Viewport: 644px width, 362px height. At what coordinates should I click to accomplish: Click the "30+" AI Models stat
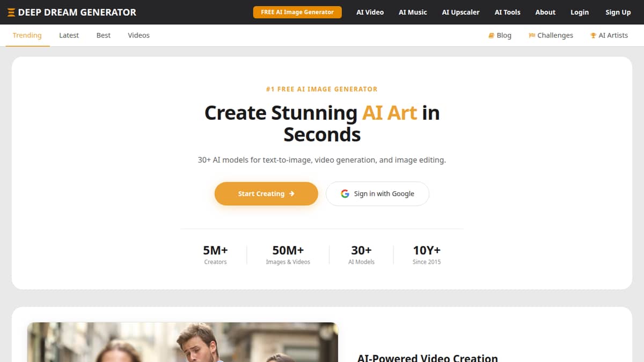[362, 255]
